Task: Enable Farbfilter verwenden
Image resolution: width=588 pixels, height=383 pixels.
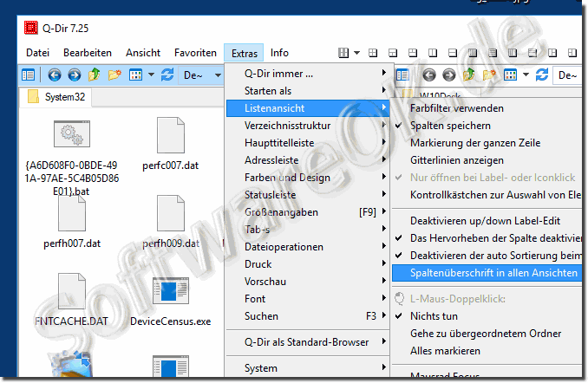Action: (487, 108)
